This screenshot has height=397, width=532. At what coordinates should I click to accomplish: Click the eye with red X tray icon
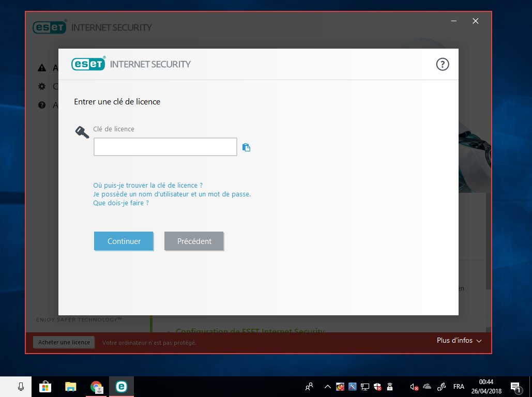click(340, 387)
